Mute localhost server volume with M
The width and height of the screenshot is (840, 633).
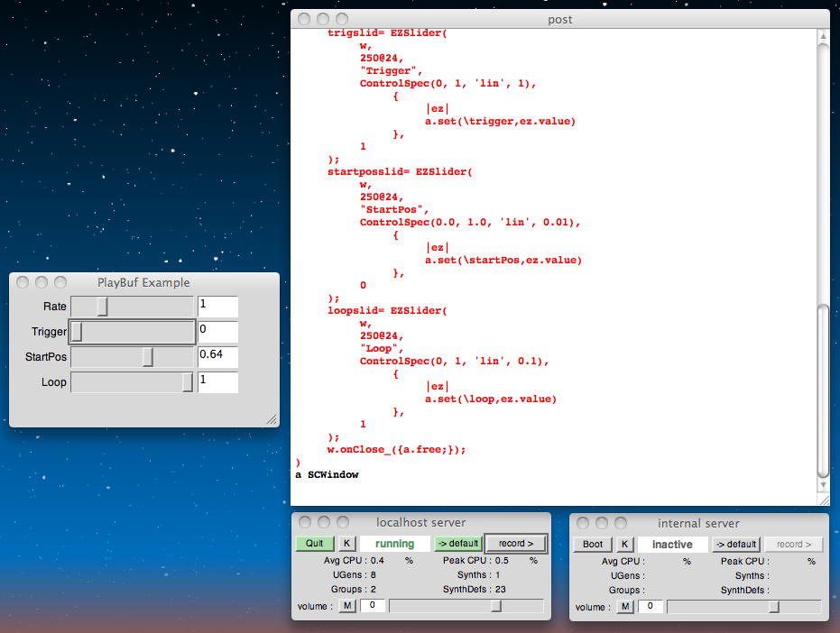point(347,606)
